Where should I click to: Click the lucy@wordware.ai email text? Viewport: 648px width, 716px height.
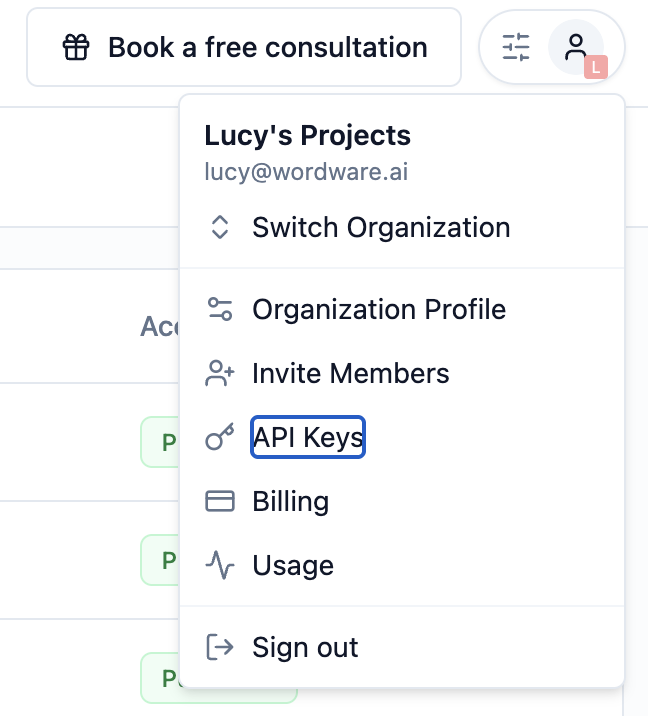306,171
